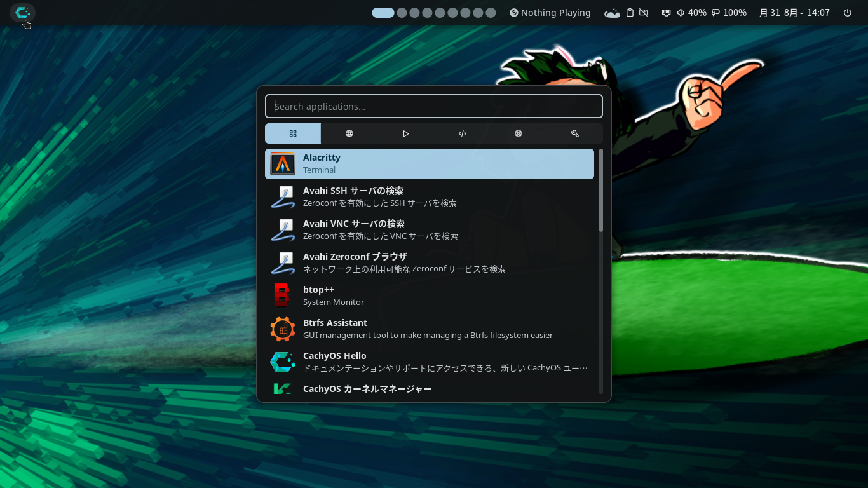This screenshot has height=488, width=868.
Task: Open CachyOS カーネルマネージャー entry
Action: coord(430,388)
